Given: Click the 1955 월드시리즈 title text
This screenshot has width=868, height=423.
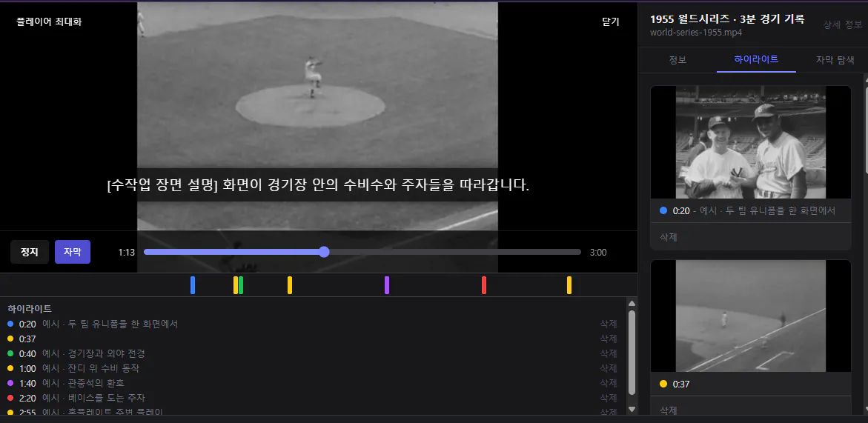Looking at the screenshot, I should [x=727, y=19].
